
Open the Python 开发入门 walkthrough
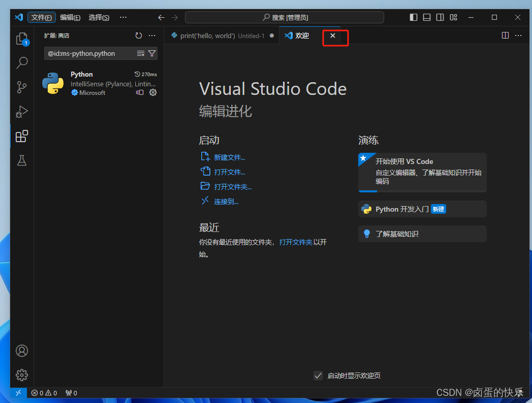click(x=422, y=209)
